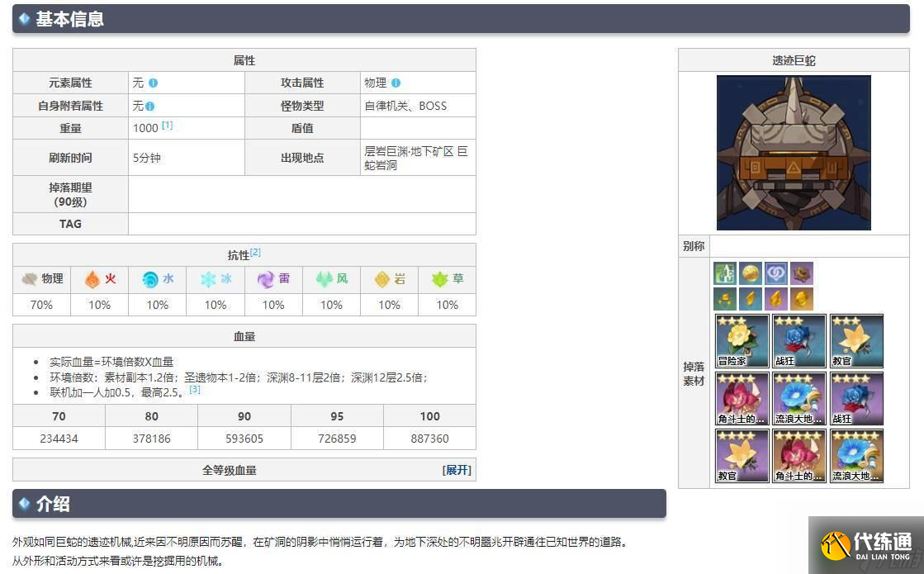This screenshot has height=574, width=924.
Task: Click the 自律机关、BOSS monster type text
Action: 405,106
